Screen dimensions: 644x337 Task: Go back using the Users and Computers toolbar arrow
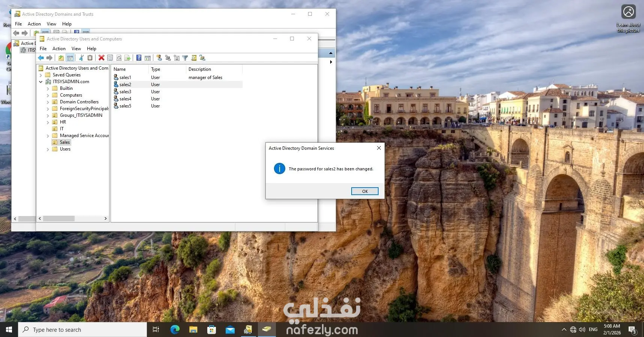(x=41, y=58)
